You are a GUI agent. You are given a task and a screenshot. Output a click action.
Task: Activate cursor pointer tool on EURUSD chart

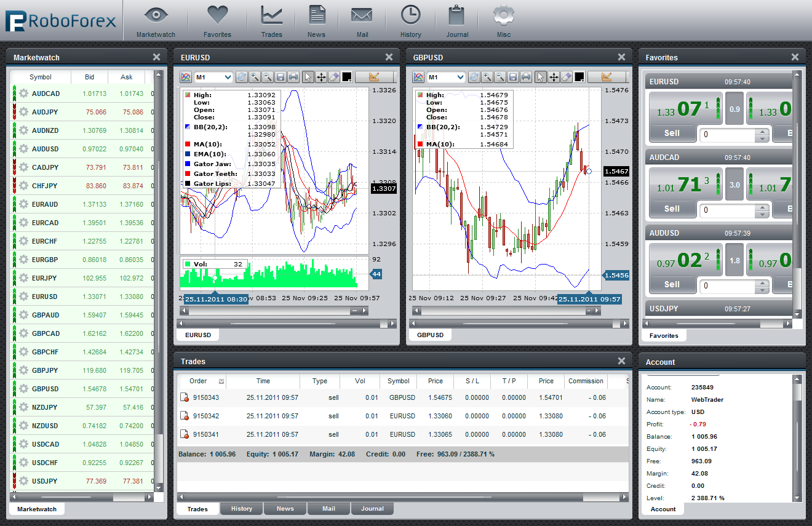(x=308, y=77)
